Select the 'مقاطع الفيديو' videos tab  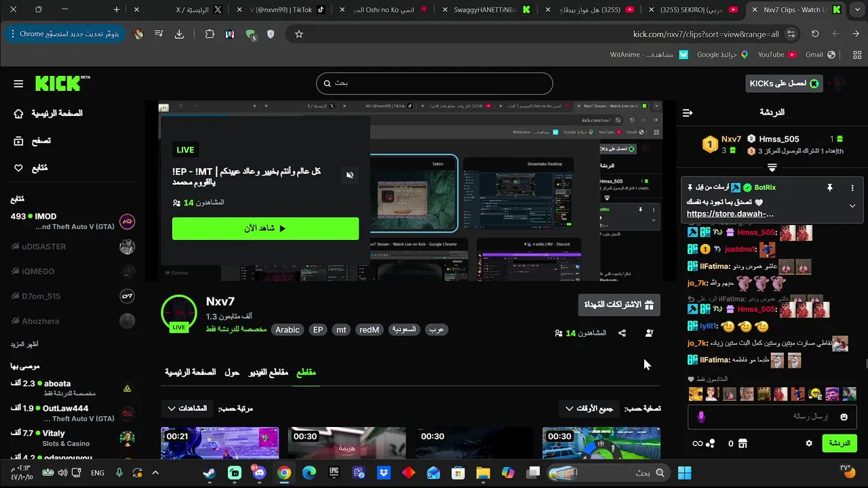(269, 373)
